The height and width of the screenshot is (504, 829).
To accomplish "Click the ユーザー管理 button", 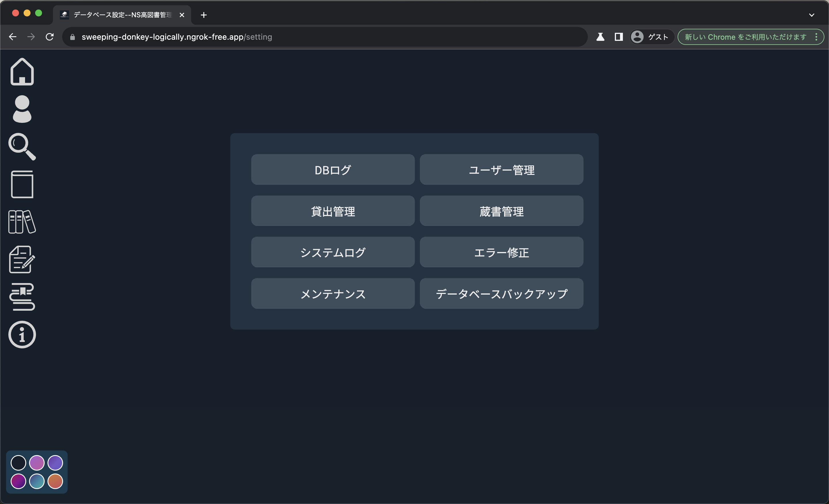I will pyautogui.click(x=501, y=170).
